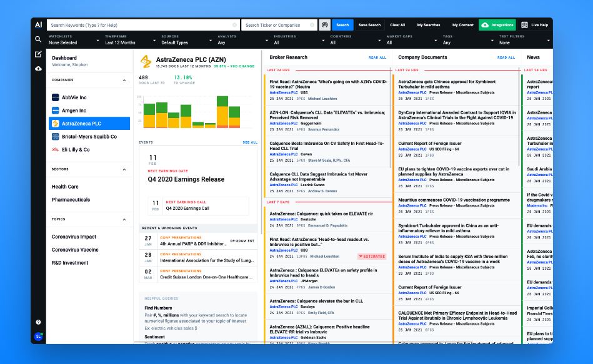Click the AlphaSense AI logo
Screen dimensions: 593x364
tap(38, 24)
